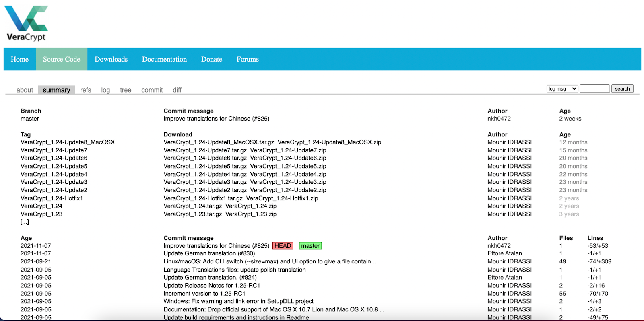Viewport: 644px width, 321px height.
Task: Open the Documentation page
Action: [164, 59]
